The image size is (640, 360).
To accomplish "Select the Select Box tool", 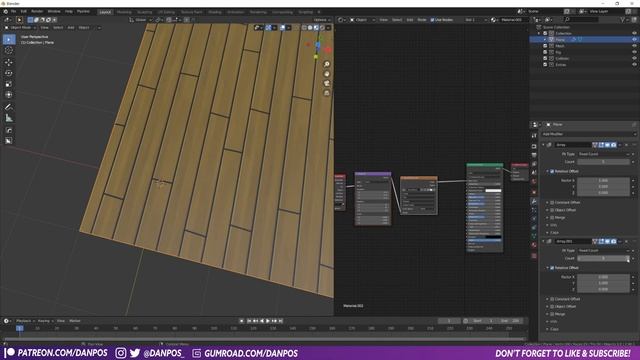I will 9,40.
